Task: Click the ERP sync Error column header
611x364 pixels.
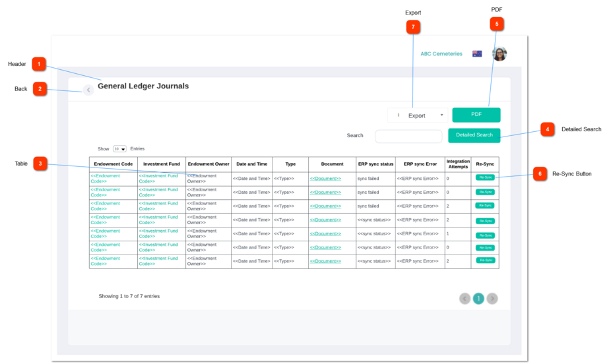Action: (x=420, y=164)
